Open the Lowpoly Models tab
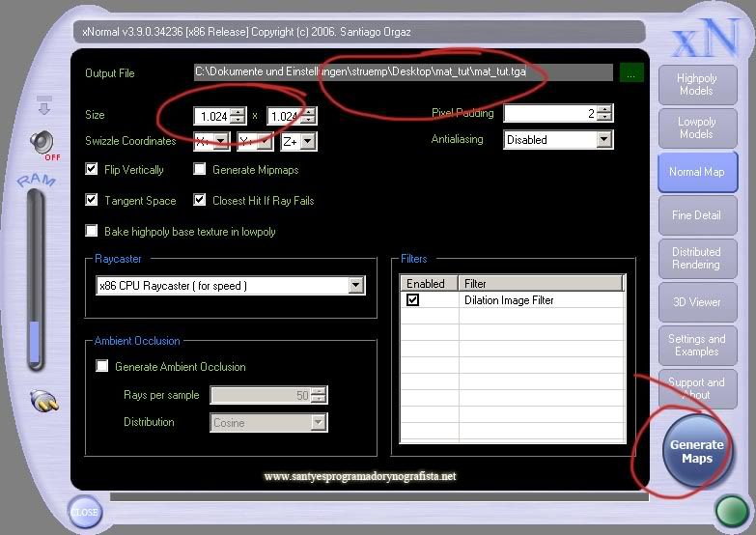 point(697,127)
